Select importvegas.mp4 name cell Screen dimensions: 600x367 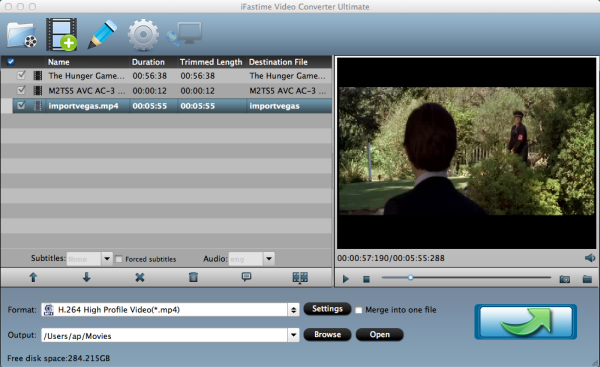pos(83,106)
